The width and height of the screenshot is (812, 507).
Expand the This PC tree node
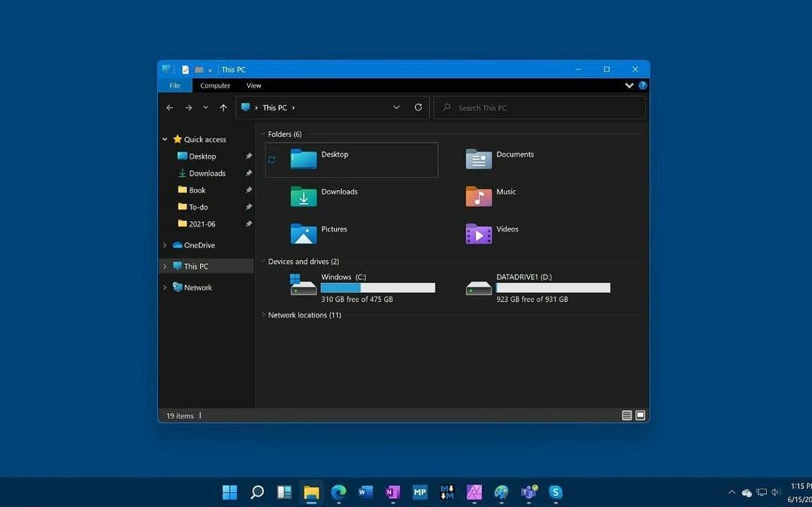(x=165, y=266)
